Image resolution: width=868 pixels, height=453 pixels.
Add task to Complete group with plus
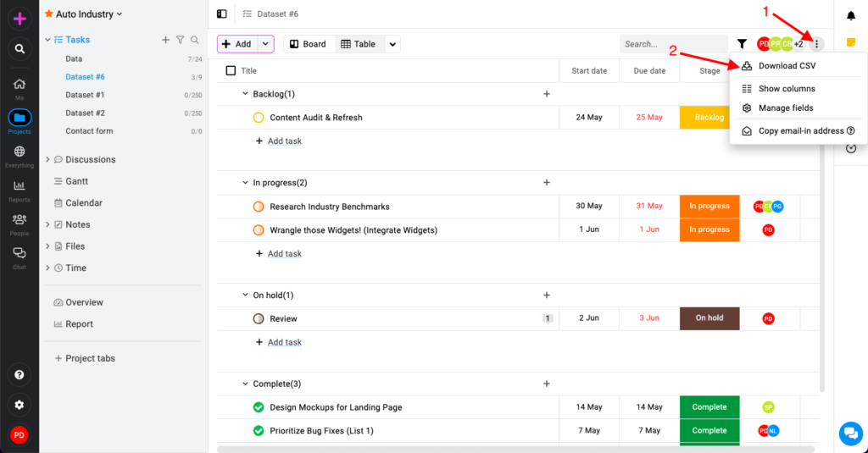(547, 384)
